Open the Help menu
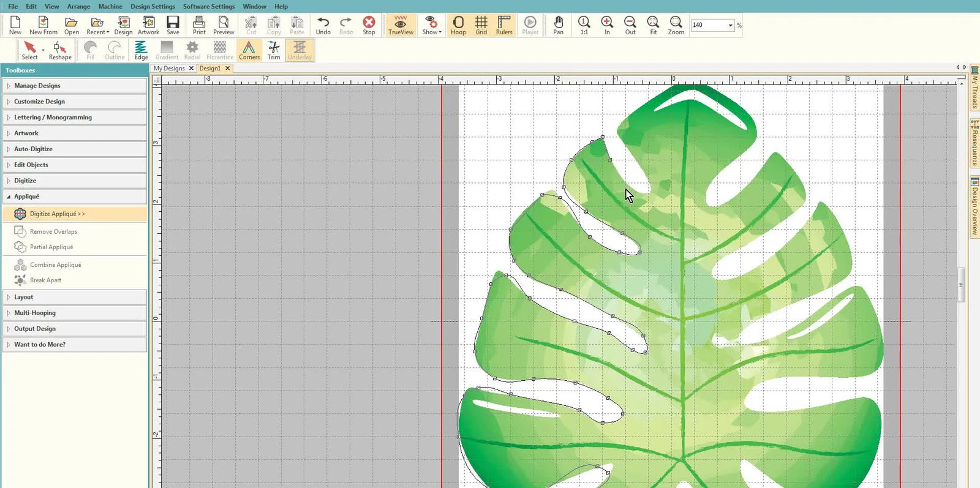Screen dimensions: 980x488 [281, 6]
